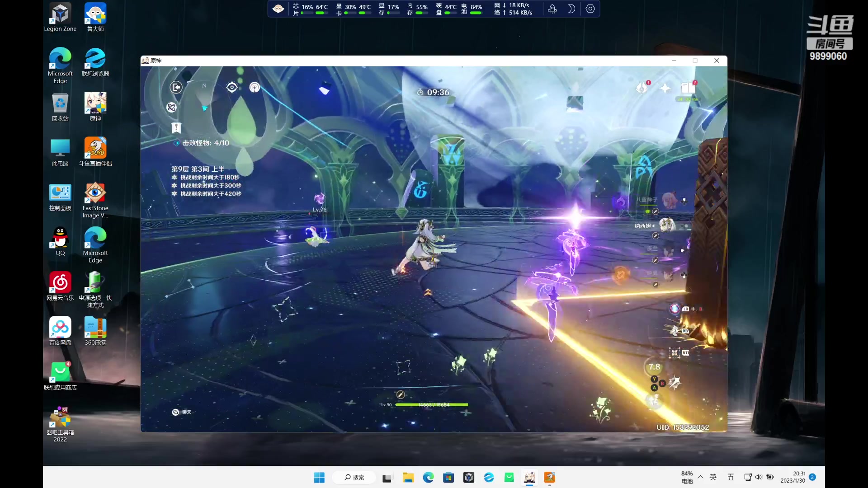Open the Legion Zone cube icon on the taskbar
Screen dimensions: 868x488
tap(469, 477)
